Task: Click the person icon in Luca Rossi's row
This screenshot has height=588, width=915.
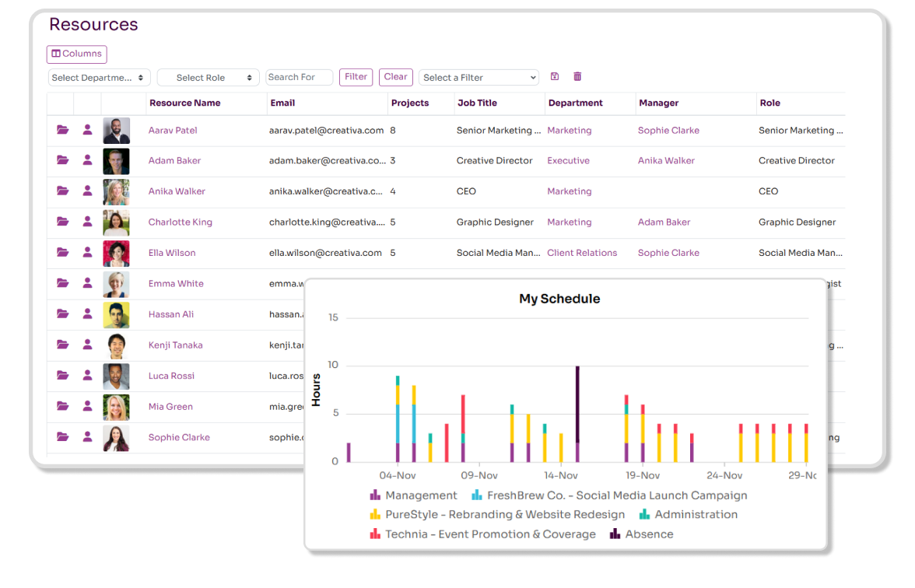Action: click(x=87, y=376)
